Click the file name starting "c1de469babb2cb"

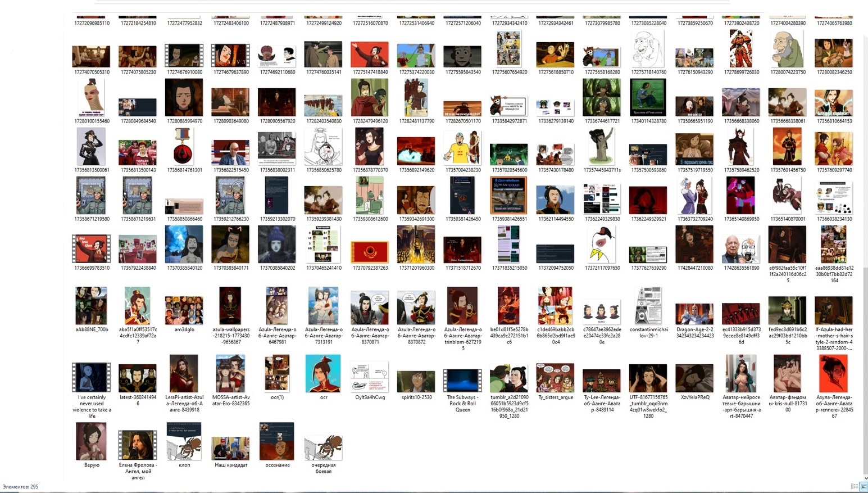tap(556, 336)
